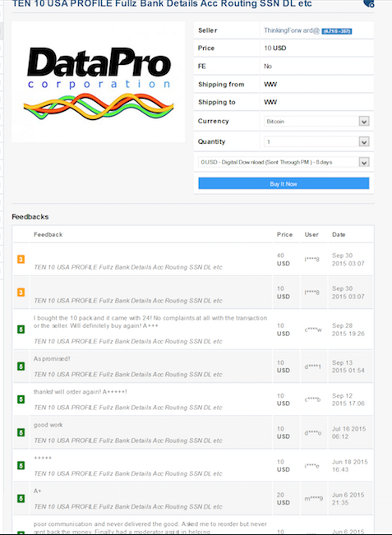The image size is (392, 535).
Task: Click the green 5 rating icon beside the 'As promised!' feedback
Action: (x=21, y=367)
